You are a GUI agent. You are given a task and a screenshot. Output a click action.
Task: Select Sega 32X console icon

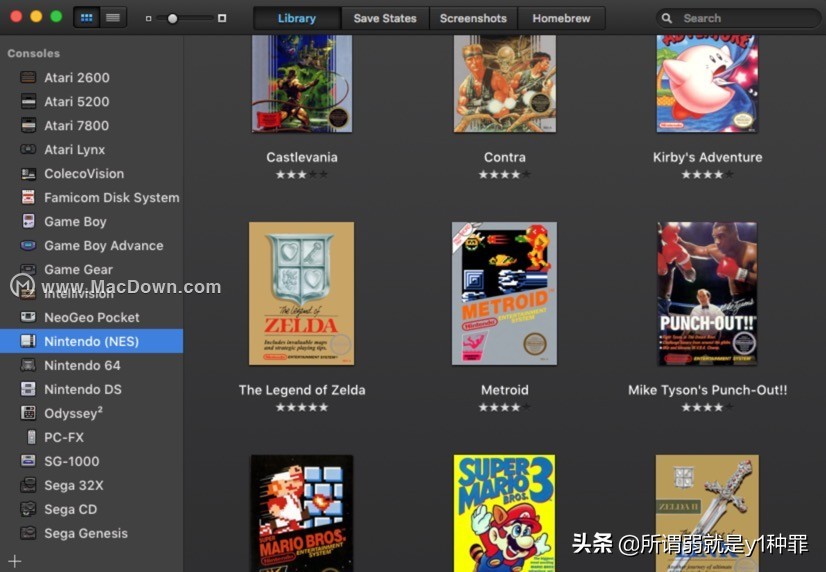coord(28,485)
